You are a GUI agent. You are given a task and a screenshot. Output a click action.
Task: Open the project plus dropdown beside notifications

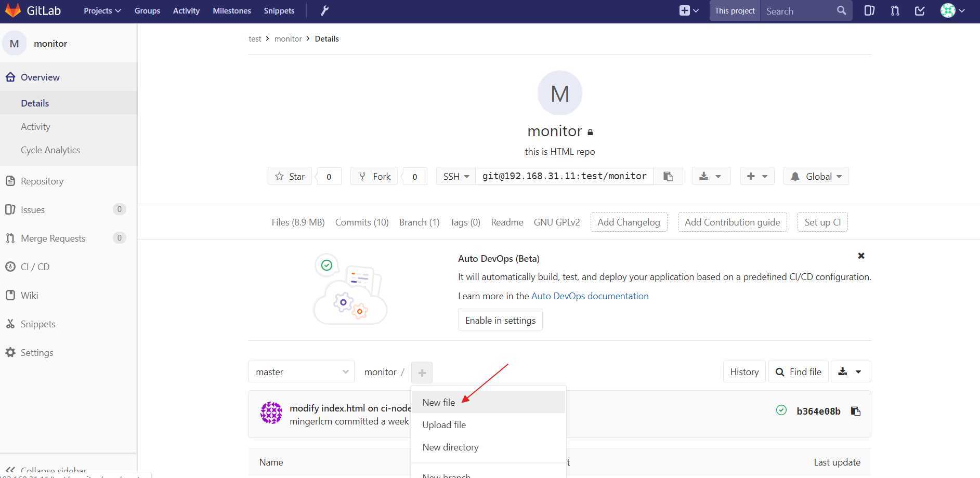(757, 177)
